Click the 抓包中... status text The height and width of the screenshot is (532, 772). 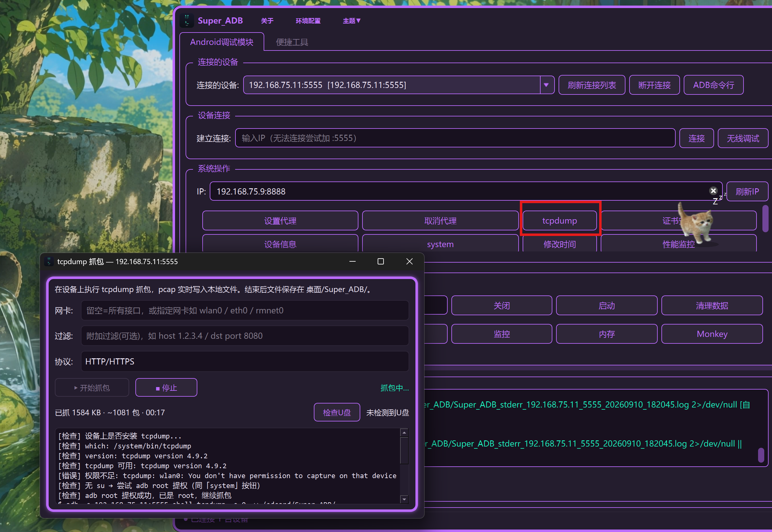coord(394,388)
